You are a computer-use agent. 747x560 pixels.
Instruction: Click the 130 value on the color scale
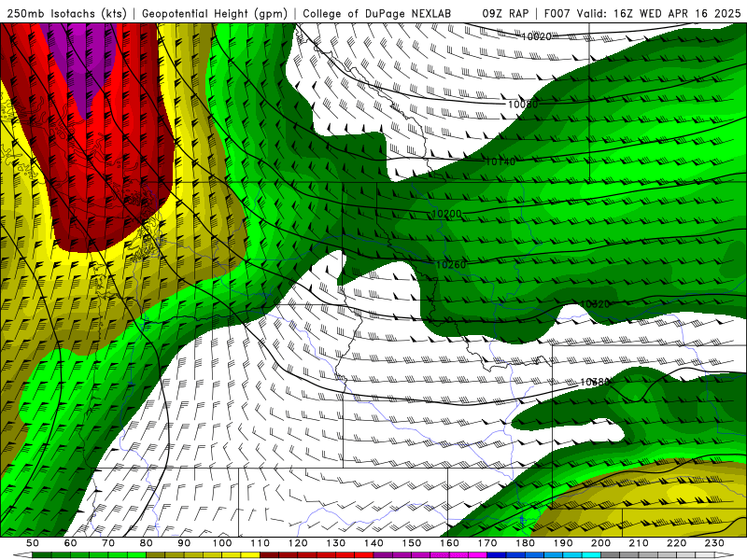[x=336, y=543]
